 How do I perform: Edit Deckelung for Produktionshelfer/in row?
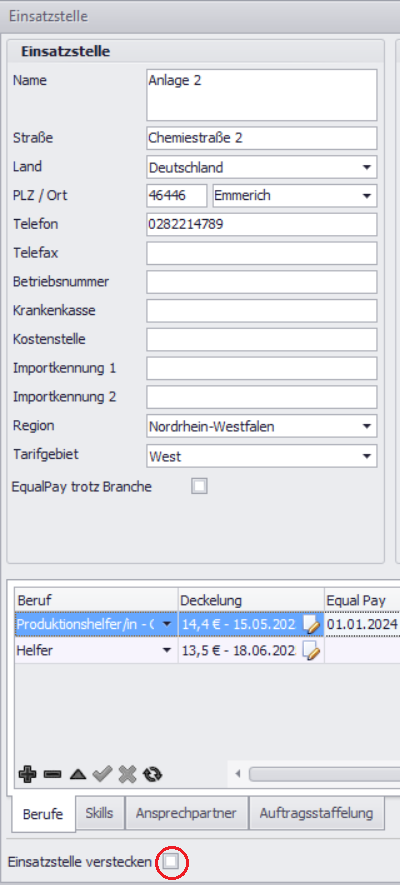coord(311,624)
